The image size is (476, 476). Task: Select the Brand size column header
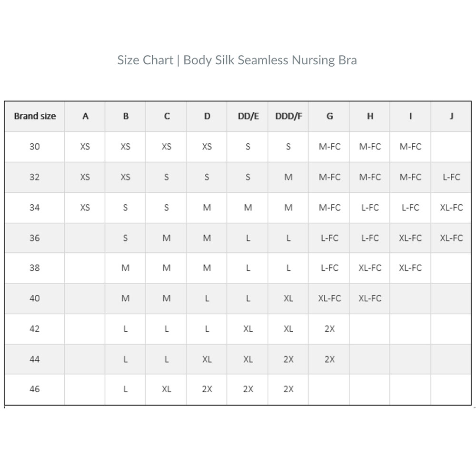pyautogui.click(x=35, y=116)
